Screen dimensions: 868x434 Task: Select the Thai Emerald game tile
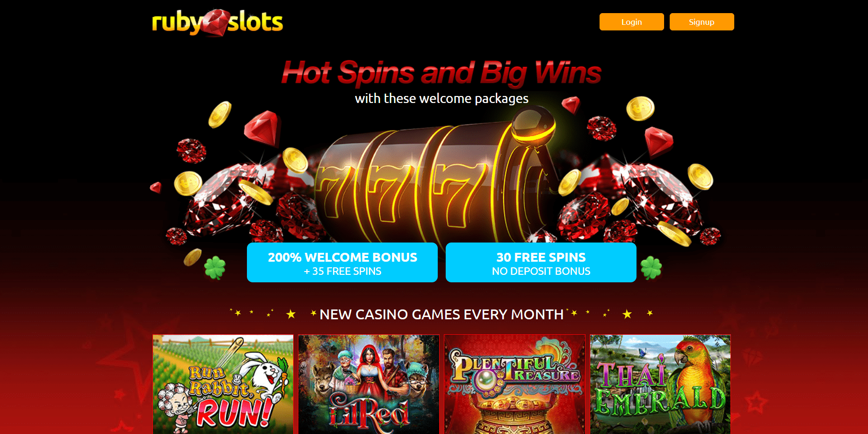(660, 384)
